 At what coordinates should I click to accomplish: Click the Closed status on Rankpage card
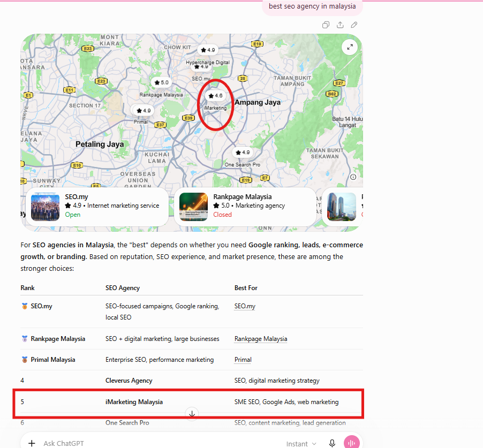222,215
